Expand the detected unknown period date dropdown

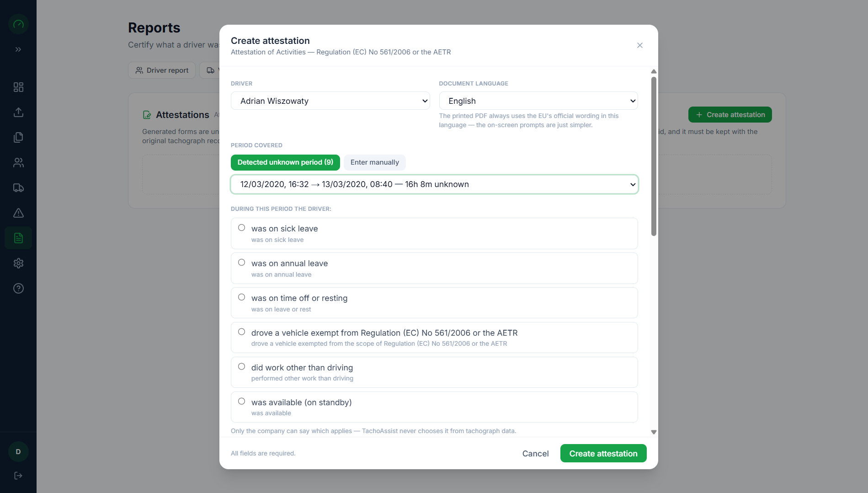[x=434, y=184]
